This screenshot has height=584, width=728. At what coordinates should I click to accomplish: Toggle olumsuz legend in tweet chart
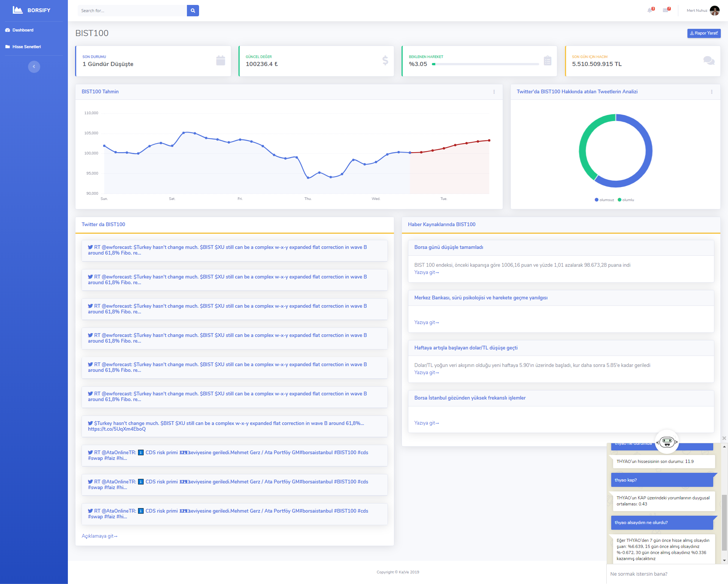[x=604, y=200]
